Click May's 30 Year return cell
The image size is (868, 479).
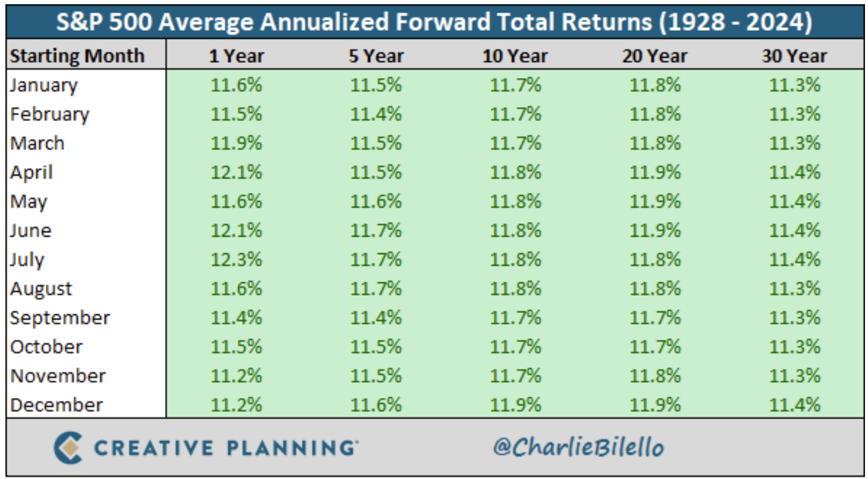click(794, 201)
